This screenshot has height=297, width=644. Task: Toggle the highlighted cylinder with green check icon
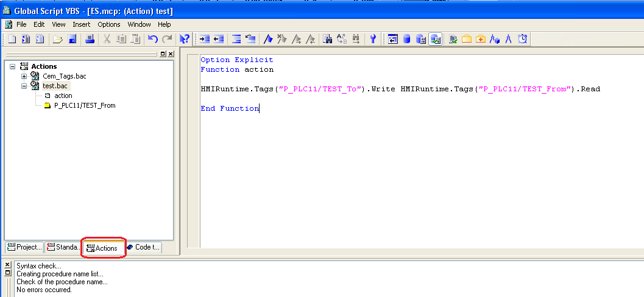(x=436, y=39)
